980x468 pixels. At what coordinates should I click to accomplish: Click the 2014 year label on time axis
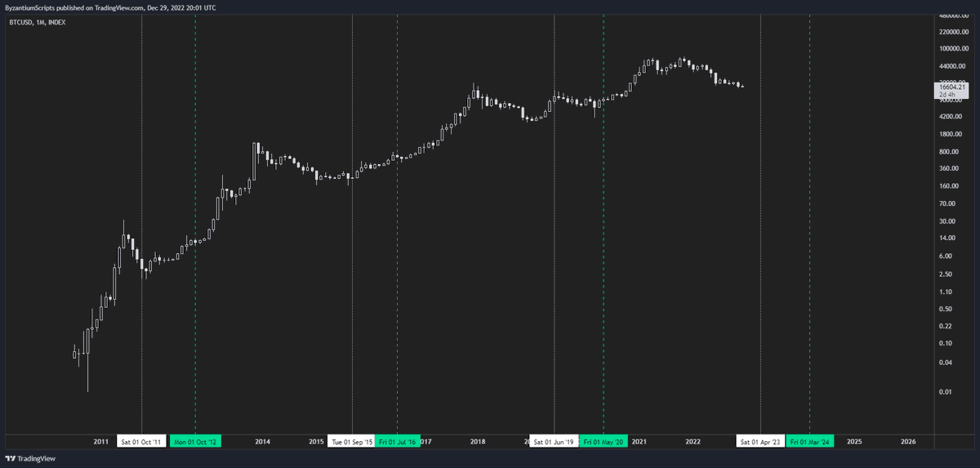coord(262,442)
